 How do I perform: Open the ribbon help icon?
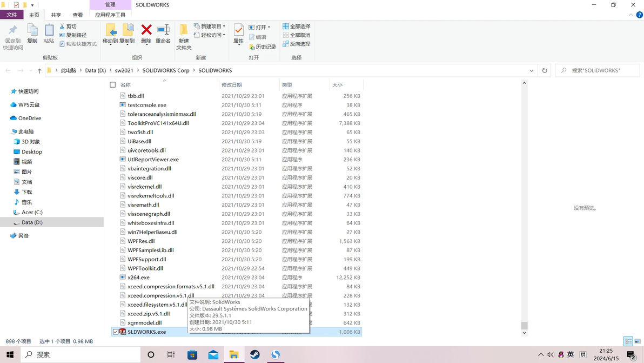coord(640,15)
